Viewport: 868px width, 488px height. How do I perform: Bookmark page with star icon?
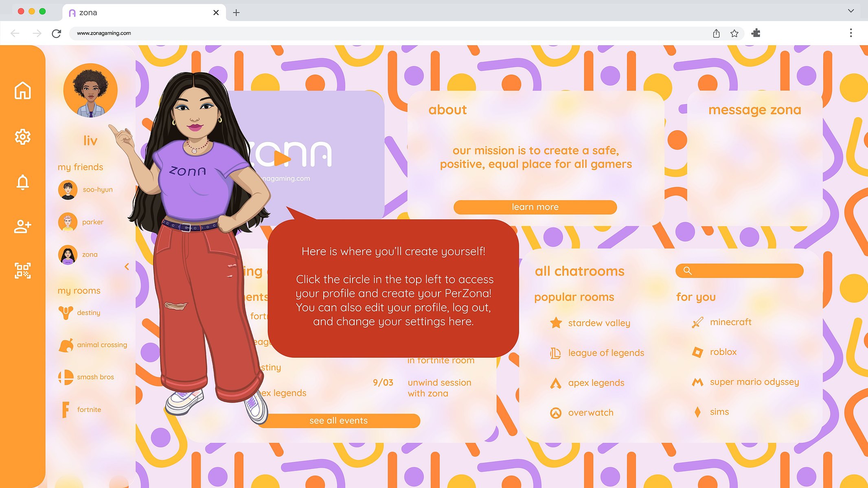point(734,33)
